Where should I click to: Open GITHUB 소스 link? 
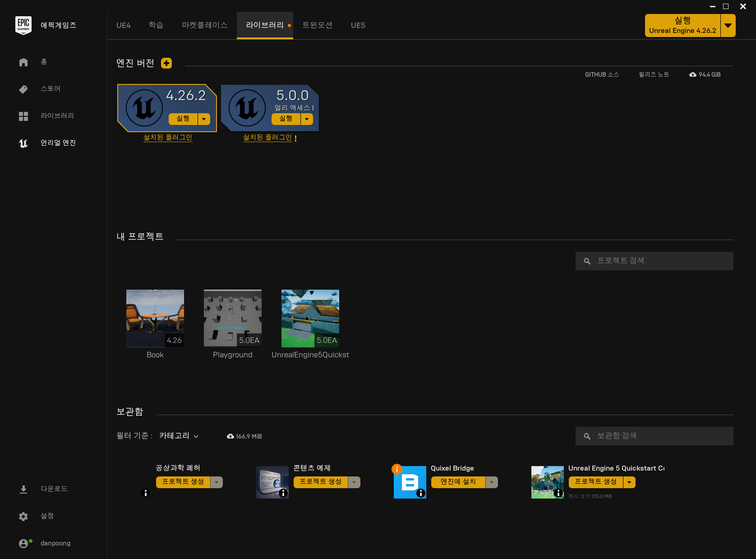602,74
